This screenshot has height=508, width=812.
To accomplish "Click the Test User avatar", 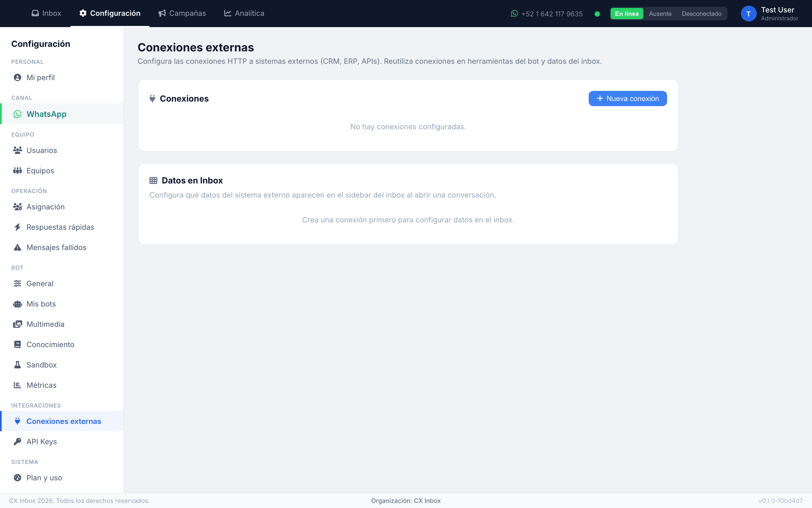I will coord(749,14).
